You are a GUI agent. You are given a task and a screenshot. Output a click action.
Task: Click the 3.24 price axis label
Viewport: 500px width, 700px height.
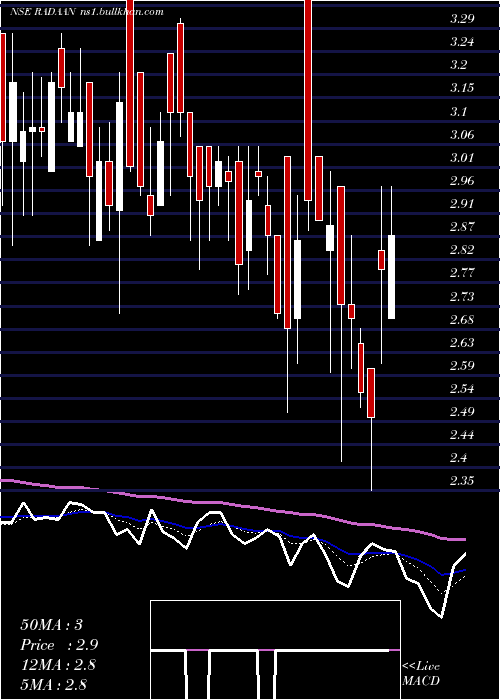coord(462,42)
